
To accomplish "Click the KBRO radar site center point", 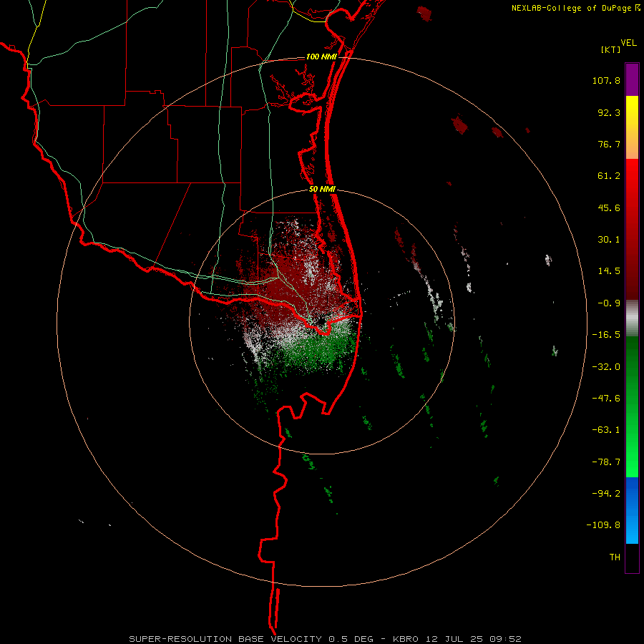I will click(x=321, y=321).
